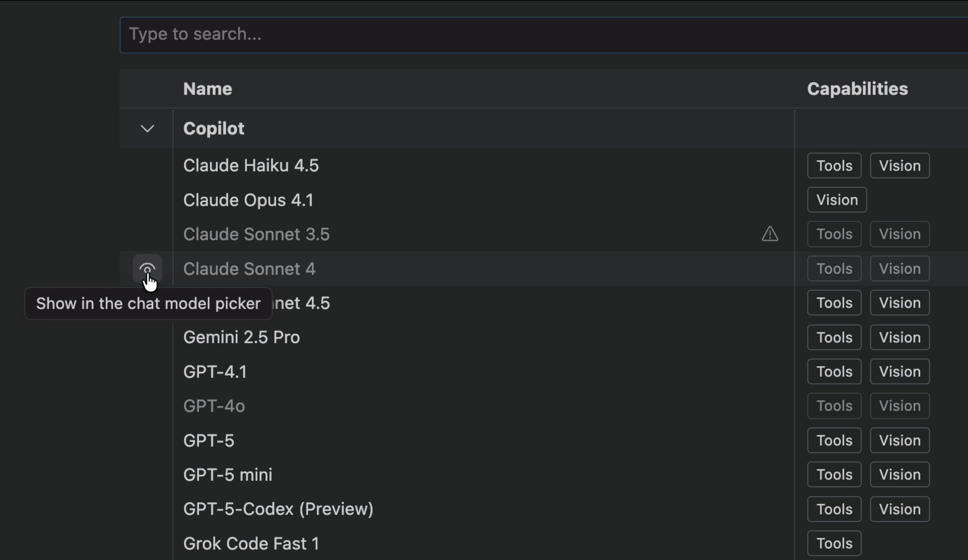968x560 pixels.
Task: Click the Tools badge for GPT-4o
Action: 834,406
